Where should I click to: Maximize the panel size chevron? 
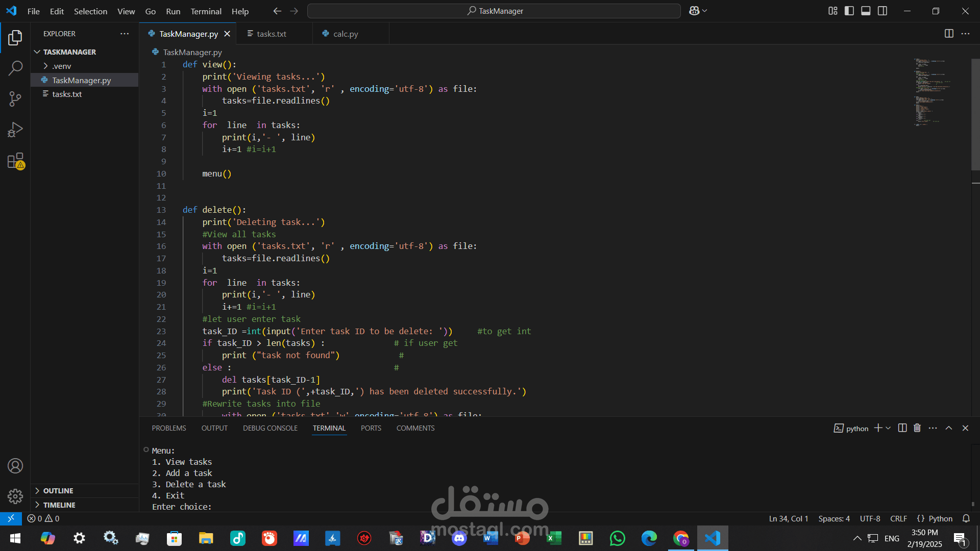[x=949, y=428]
